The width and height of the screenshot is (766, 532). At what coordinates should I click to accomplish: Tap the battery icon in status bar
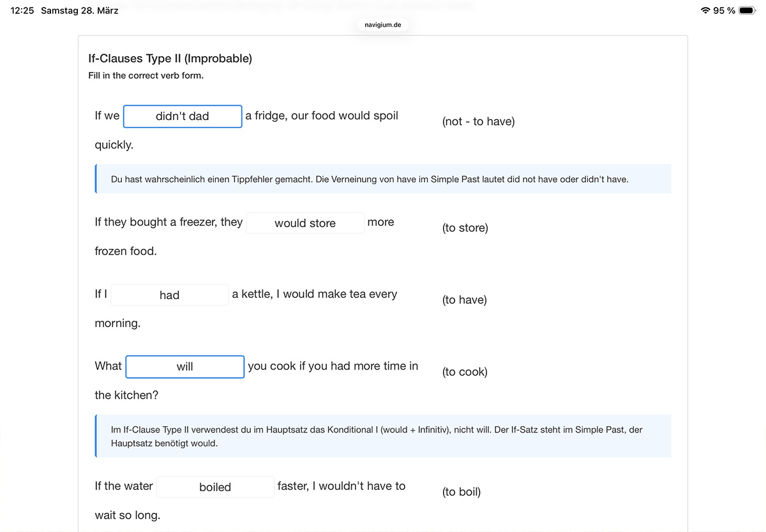pyautogui.click(x=747, y=10)
